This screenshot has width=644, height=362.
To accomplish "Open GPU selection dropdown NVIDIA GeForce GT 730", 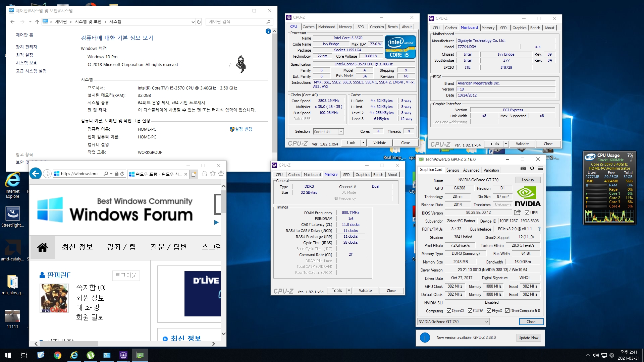I will 453,322.
